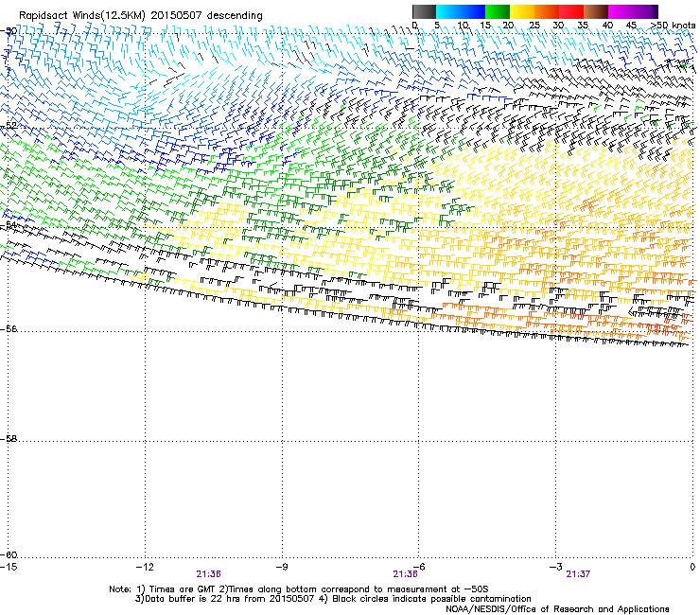700x615 pixels.
Task: Click the purple 45-50 knots legend segment
Action: coord(645,11)
